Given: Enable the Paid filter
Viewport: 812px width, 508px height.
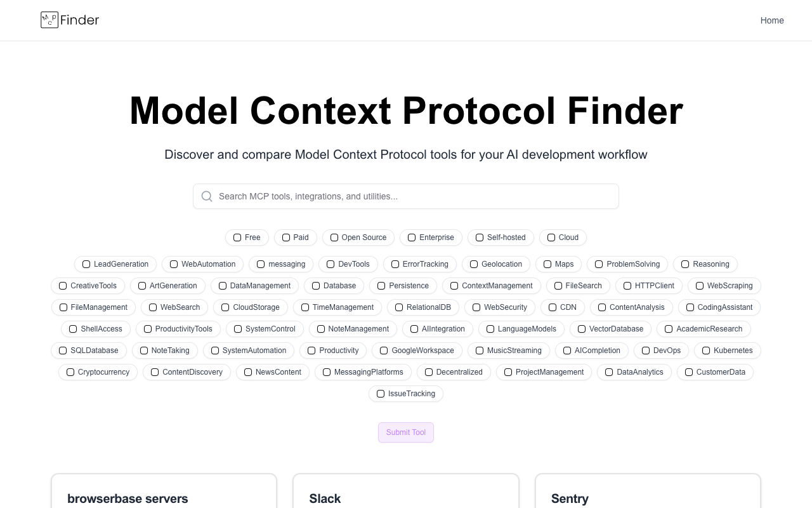Looking at the screenshot, I should click(x=286, y=237).
